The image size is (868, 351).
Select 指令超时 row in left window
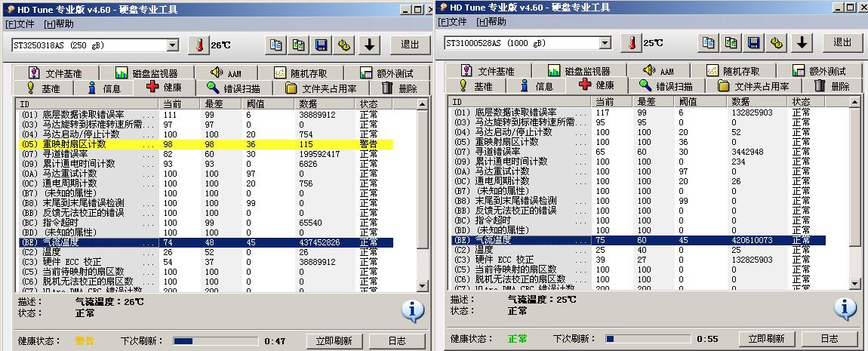click(205, 223)
